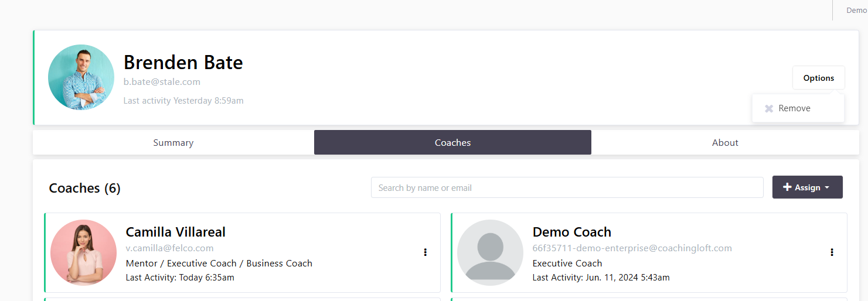
Task: Switch to the About tab
Action: coord(725,143)
